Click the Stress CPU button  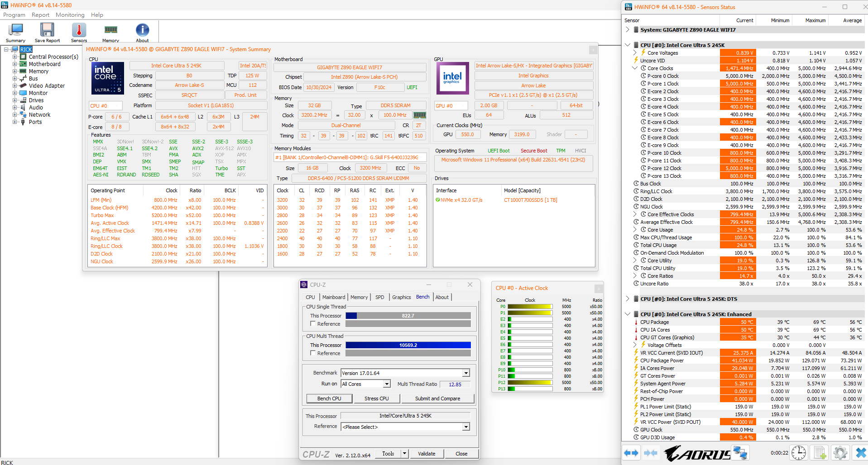(377, 399)
